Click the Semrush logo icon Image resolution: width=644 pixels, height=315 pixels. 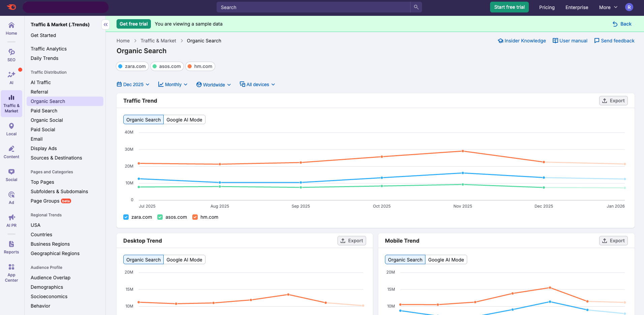click(11, 7)
